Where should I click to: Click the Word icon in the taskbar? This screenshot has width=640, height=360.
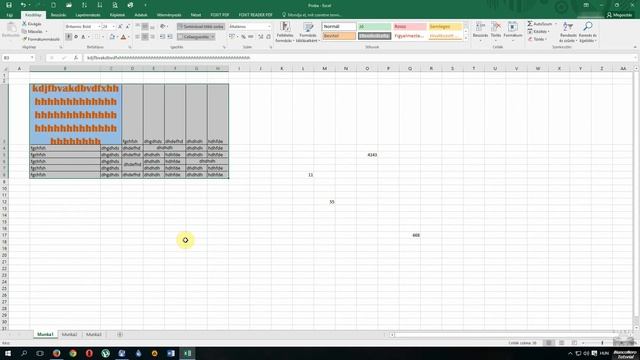coord(171,353)
